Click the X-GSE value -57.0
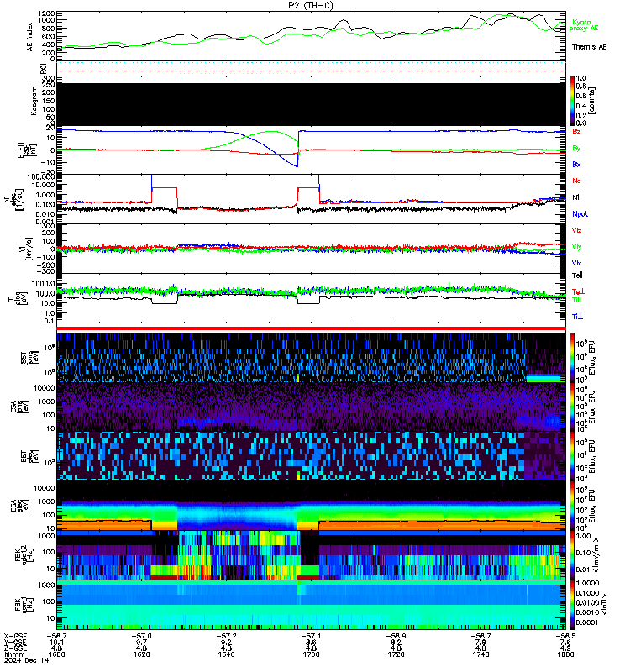 pyautogui.click(x=141, y=637)
